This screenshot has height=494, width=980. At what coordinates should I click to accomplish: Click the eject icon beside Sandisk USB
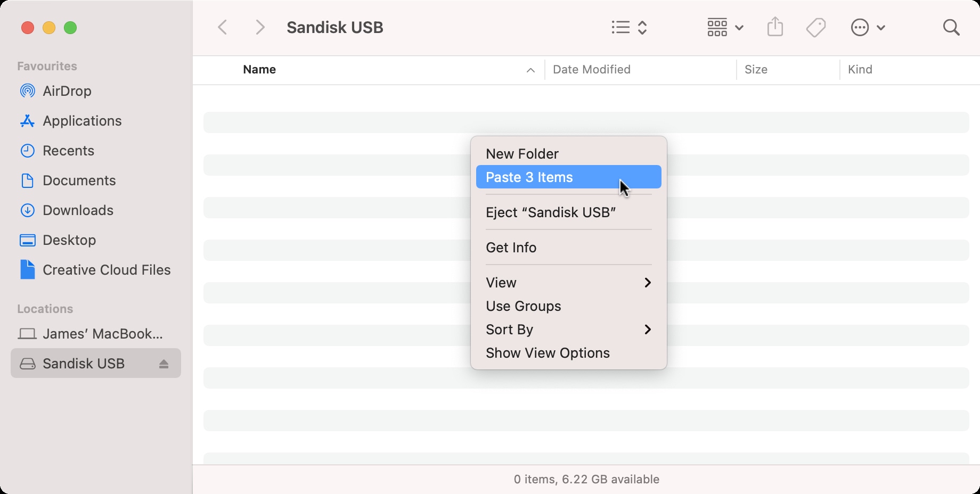[164, 364]
